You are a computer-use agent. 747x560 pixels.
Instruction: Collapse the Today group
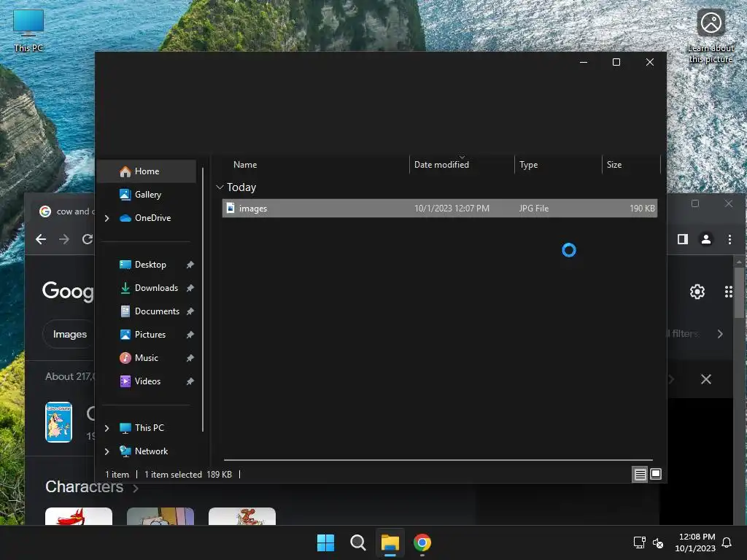220,187
